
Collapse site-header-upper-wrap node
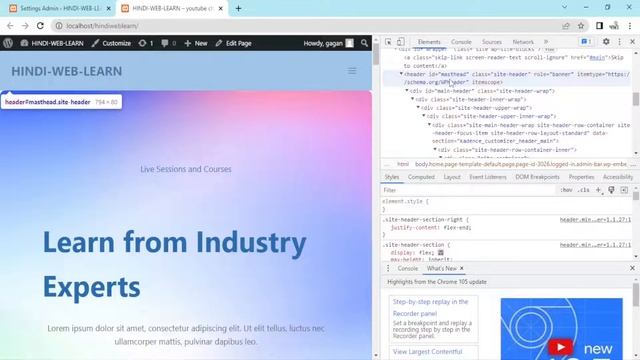418,108
